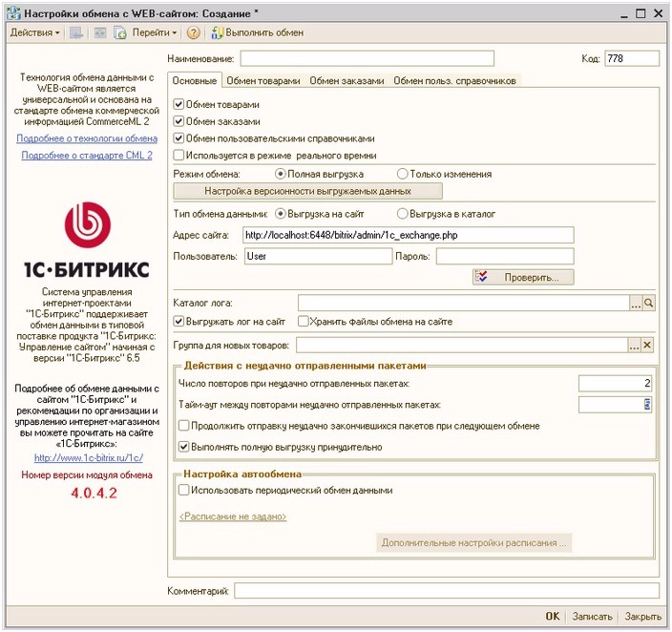
Task: Click the Пароль input field
Action: pos(505,257)
